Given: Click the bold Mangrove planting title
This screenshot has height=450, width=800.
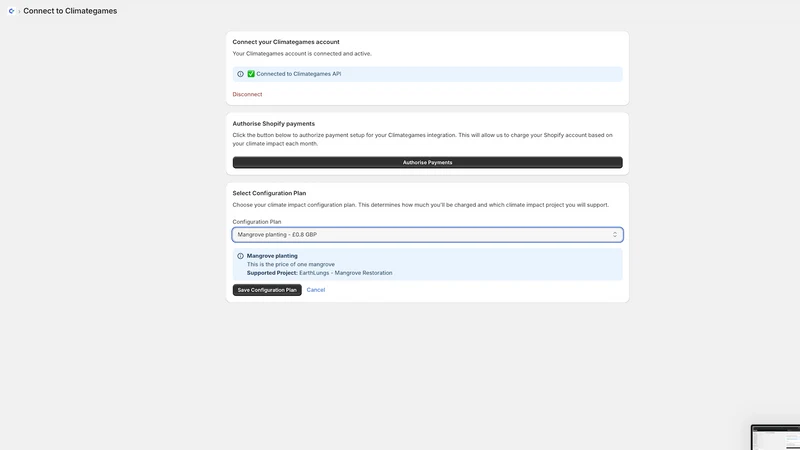Looking at the screenshot, I should 272,256.
